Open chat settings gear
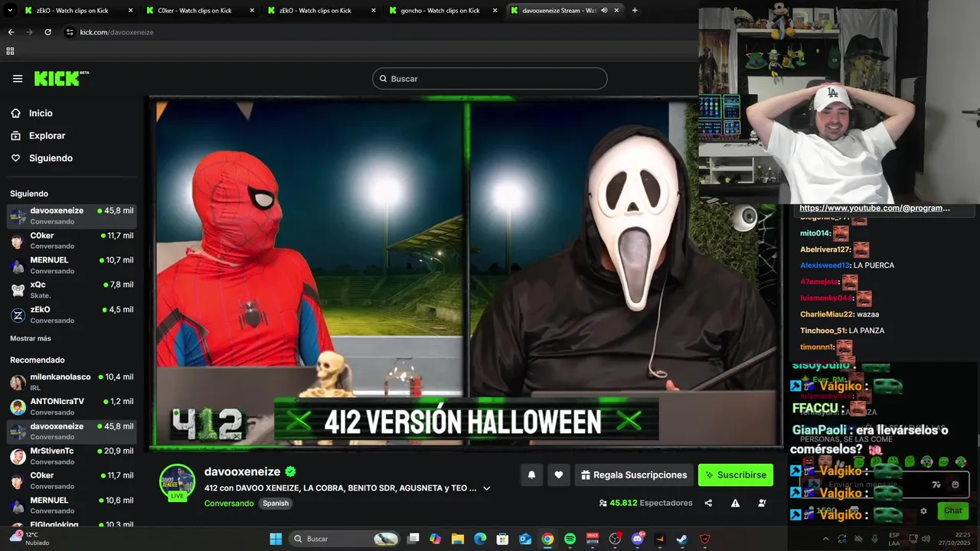The height and width of the screenshot is (551, 980). [x=923, y=510]
